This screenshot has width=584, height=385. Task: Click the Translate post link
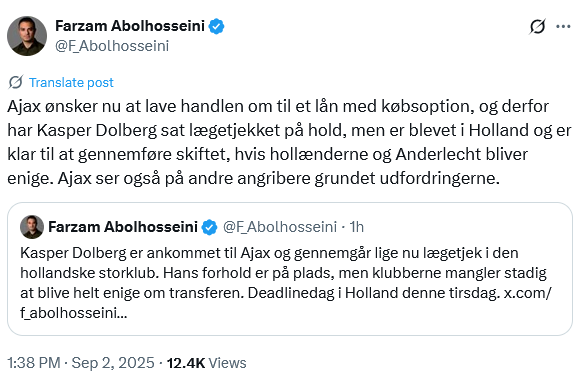(x=71, y=82)
